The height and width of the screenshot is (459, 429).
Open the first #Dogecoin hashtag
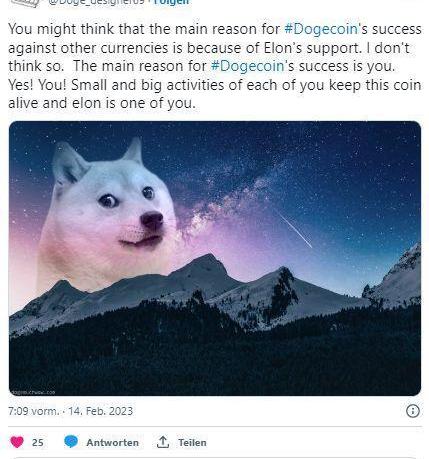(x=321, y=29)
